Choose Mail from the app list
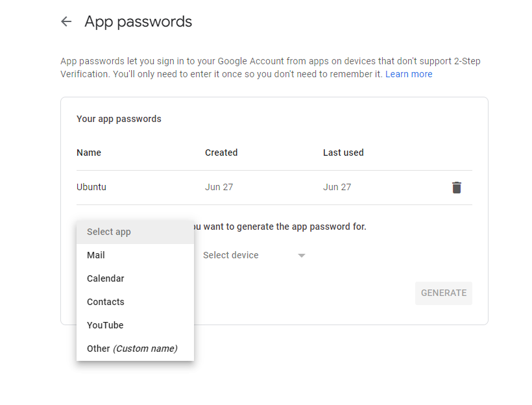Viewport: 532px width, 405px height. (96, 255)
